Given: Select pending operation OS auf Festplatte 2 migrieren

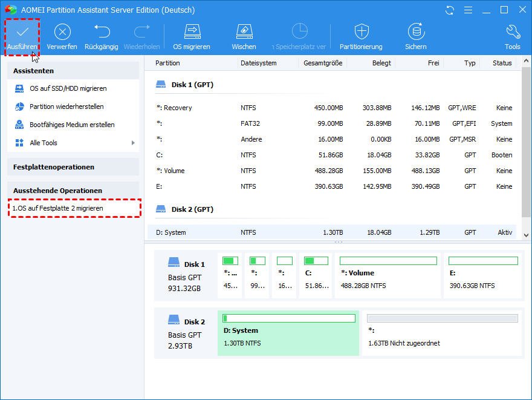Looking at the screenshot, I should pyautogui.click(x=57, y=208).
